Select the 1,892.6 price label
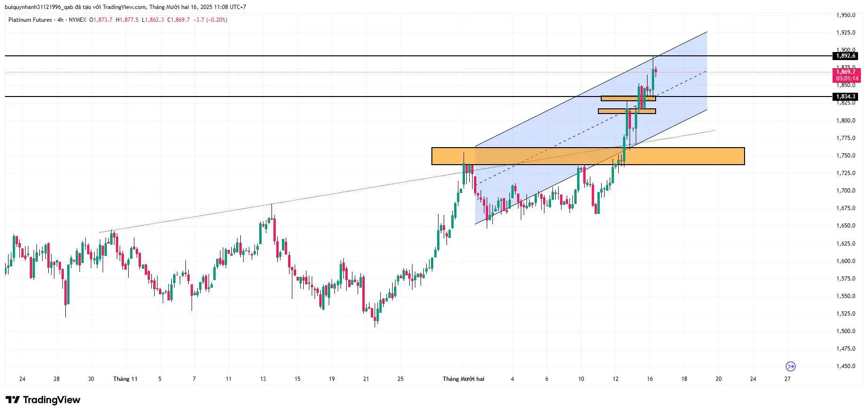The height and width of the screenshot is (414, 868). point(845,56)
